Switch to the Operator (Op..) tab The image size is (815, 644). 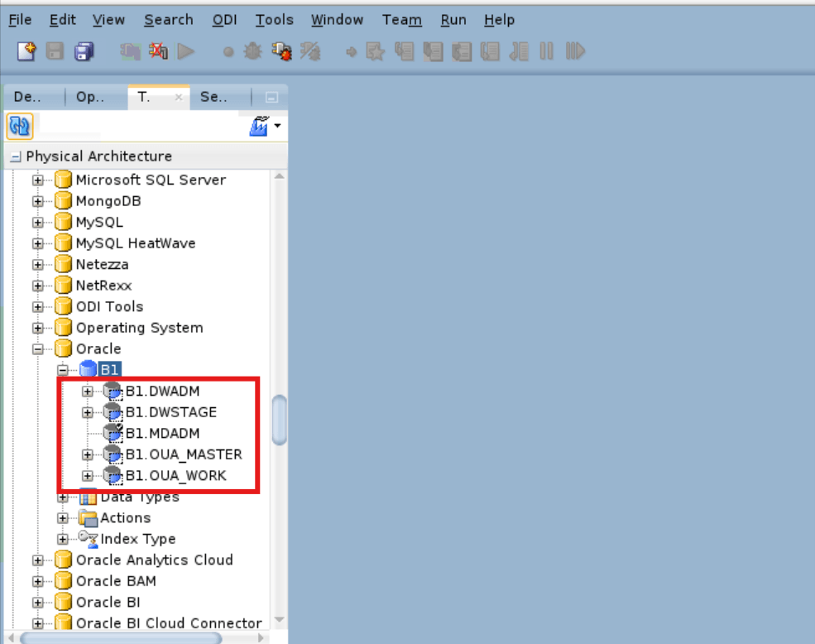pyautogui.click(x=90, y=97)
